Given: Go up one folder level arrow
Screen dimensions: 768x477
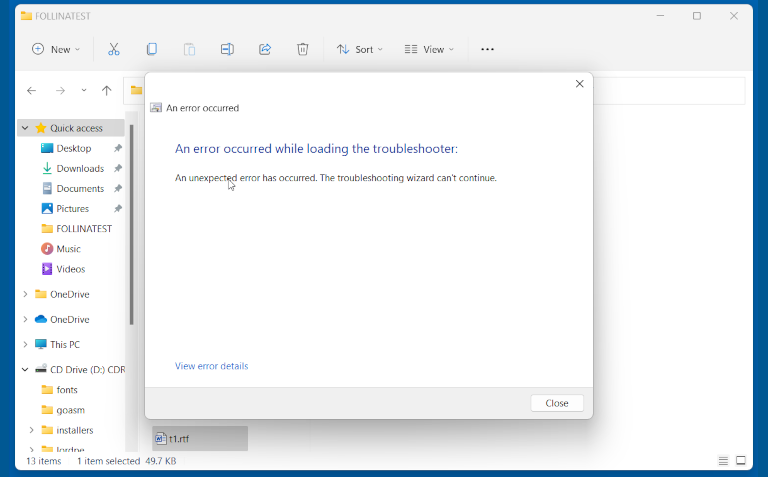Looking at the screenshot, I should tap(106, 91).
